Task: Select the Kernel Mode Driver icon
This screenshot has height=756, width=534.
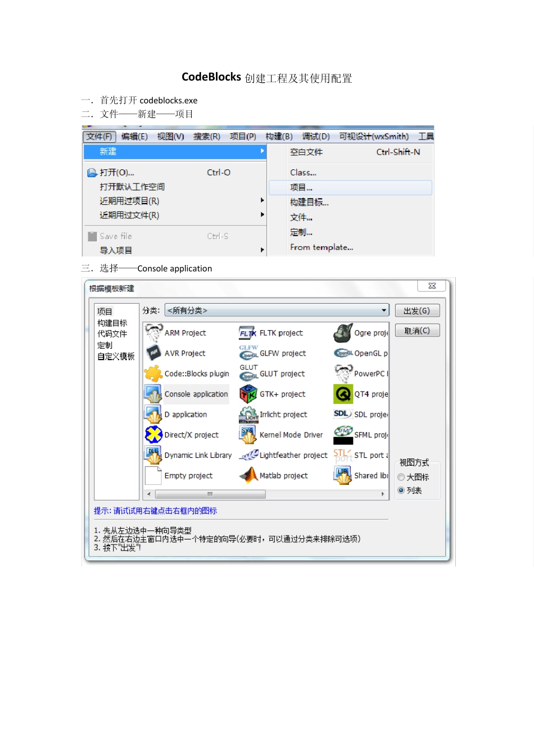Action: [x=248, y=435]
